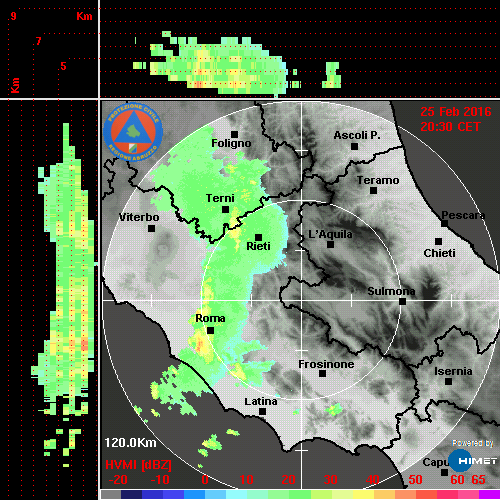Click the Latina city marker square

click(262, 411)
